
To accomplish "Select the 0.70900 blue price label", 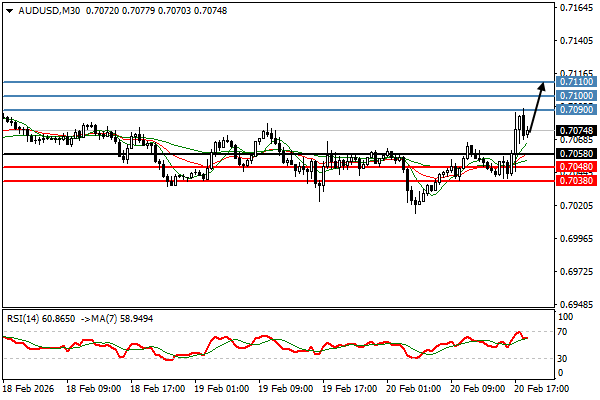I will click(x=576, y=109).
